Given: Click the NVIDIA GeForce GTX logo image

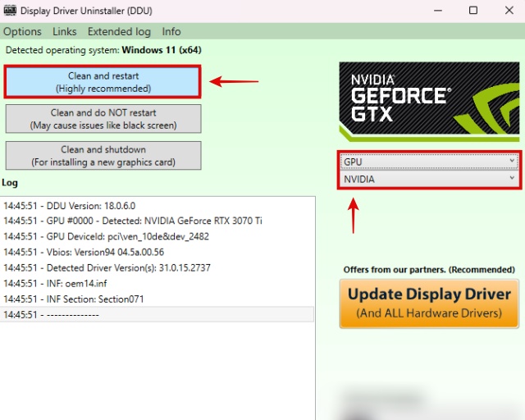Looking at the screenshot, I should 429,102.
